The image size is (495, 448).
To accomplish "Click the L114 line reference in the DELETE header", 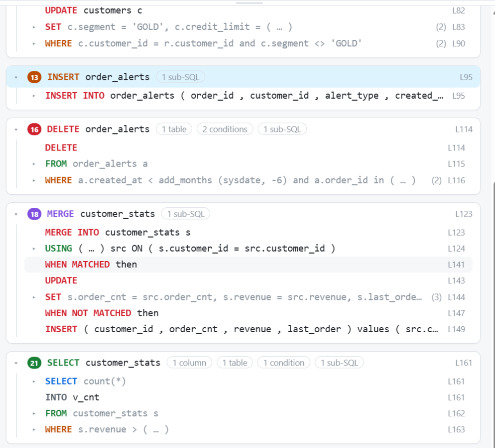I will click(x=464, y=129).
